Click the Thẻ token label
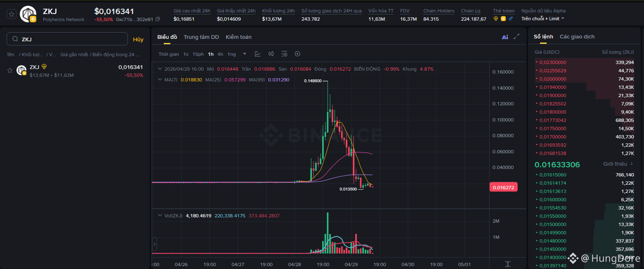This screenshot has width=644, height=269. (x=504, y=11)
